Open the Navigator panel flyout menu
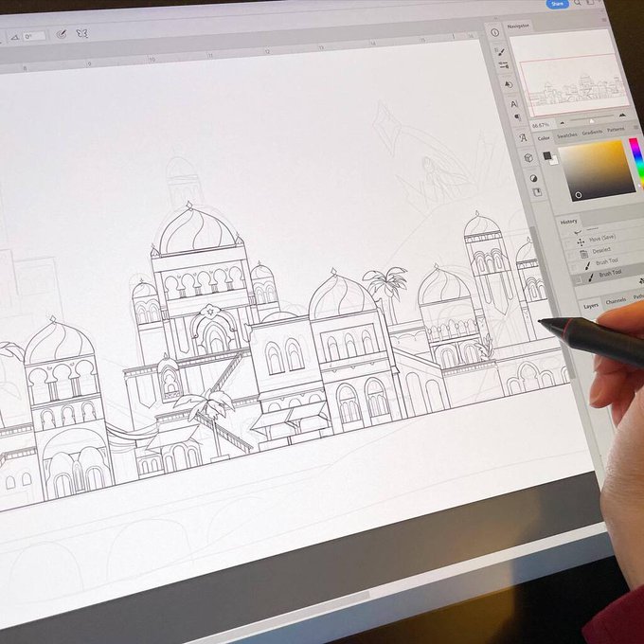This screenshot has width=644, height=644. 604,19
